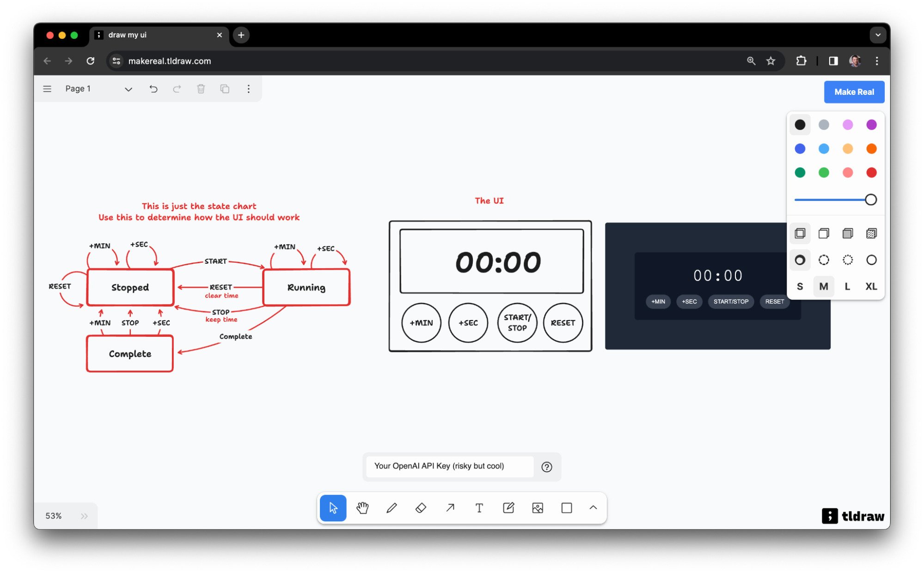Select the Hand/Pan tool
924x574 pixels.
[363, 508]
